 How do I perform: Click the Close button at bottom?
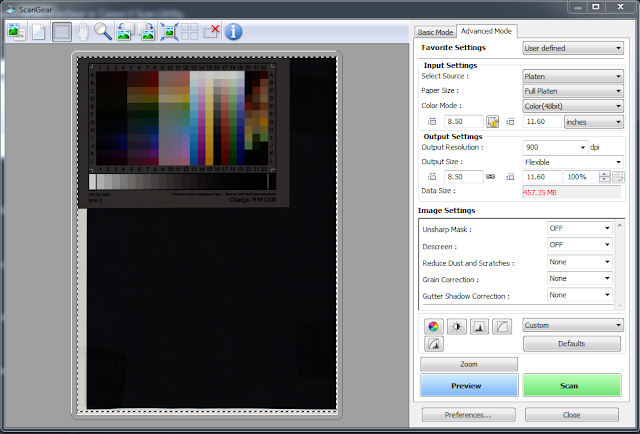click(571, 415)
